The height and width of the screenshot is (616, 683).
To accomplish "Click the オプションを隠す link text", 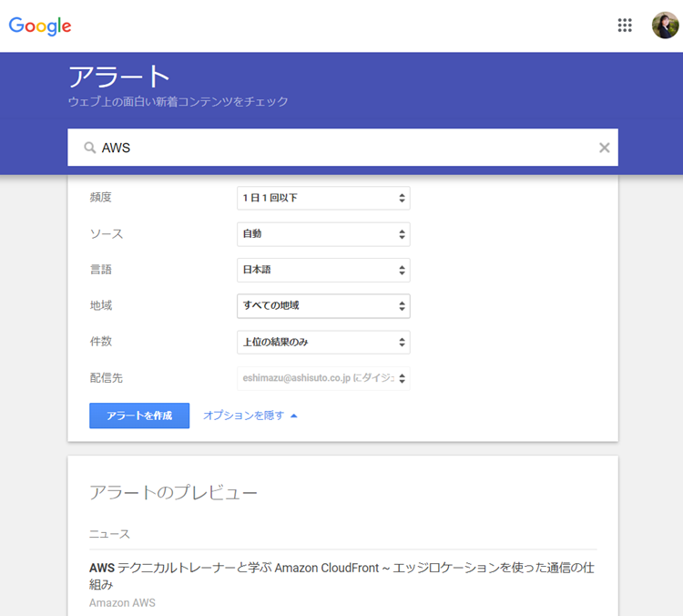I will 243,416.
